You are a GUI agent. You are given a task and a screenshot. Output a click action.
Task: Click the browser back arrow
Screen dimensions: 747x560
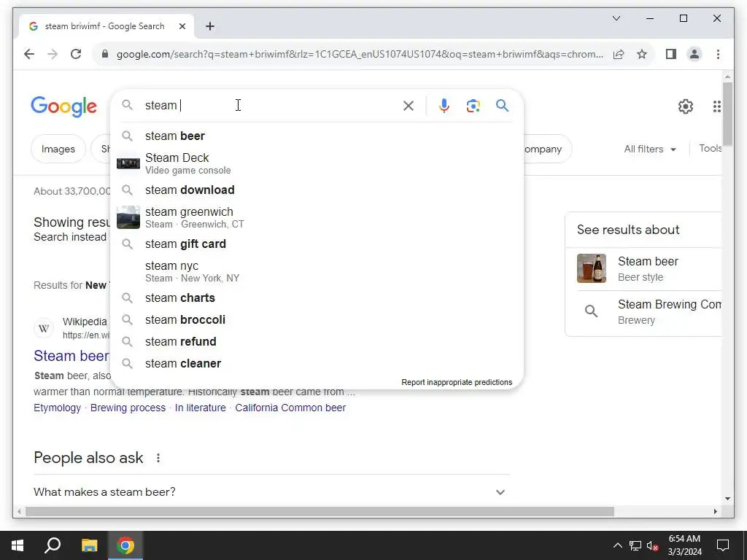(29, 54)
